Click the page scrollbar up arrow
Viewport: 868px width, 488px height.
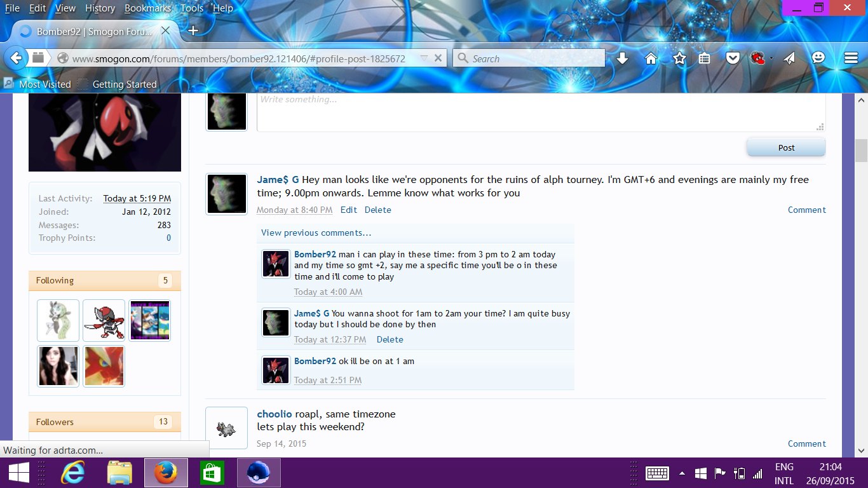[x=861, y=100]
